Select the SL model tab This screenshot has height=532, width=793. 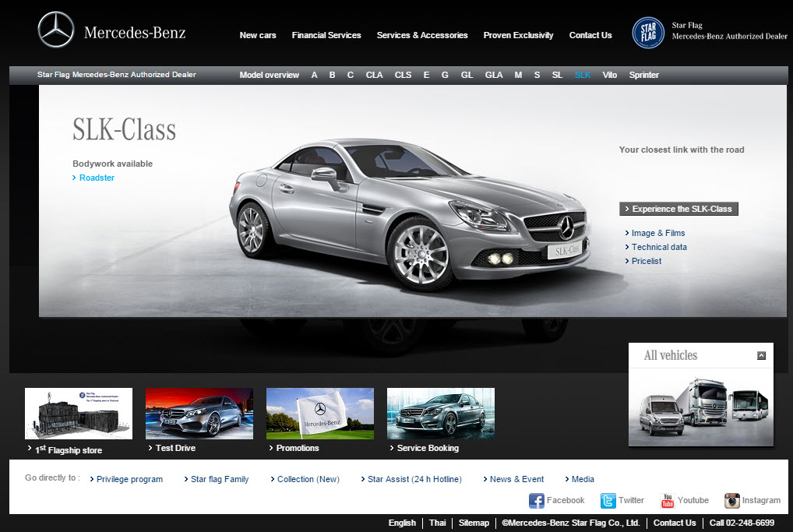coord(557,75)
